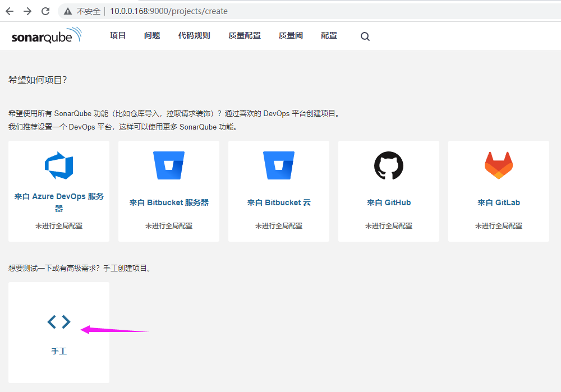The image size is (561, 392).
Task: Click the DevOps platform recommendation line starting 我们推荐
Action: [x=123, y=127]
